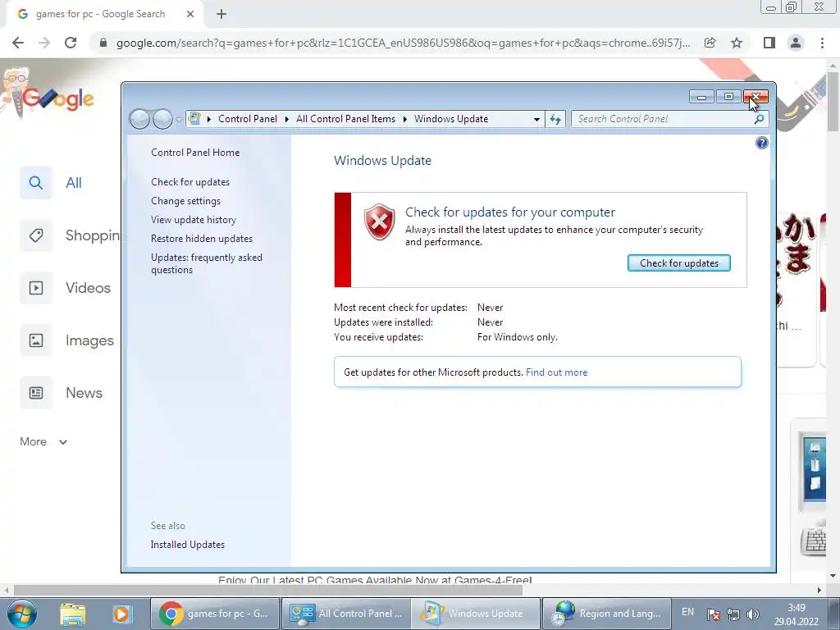Click the Windows Update help question icon
This screenshot has width=840, height=630.
click(x=761, y=143)
